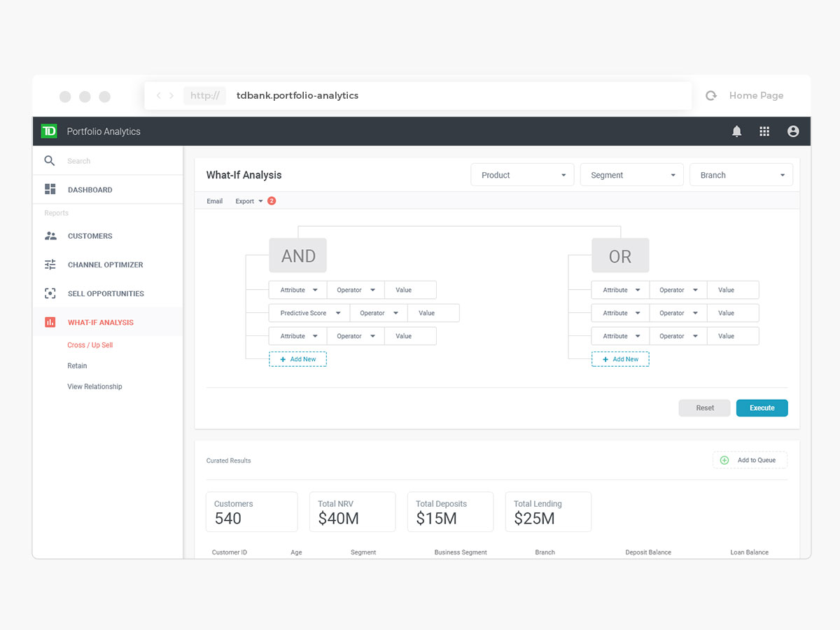This screenshot has height=630, width=840.
Task: Click the Channel Optimizer sliders icon
Action: pyautogui.click(x=50, y=265)
